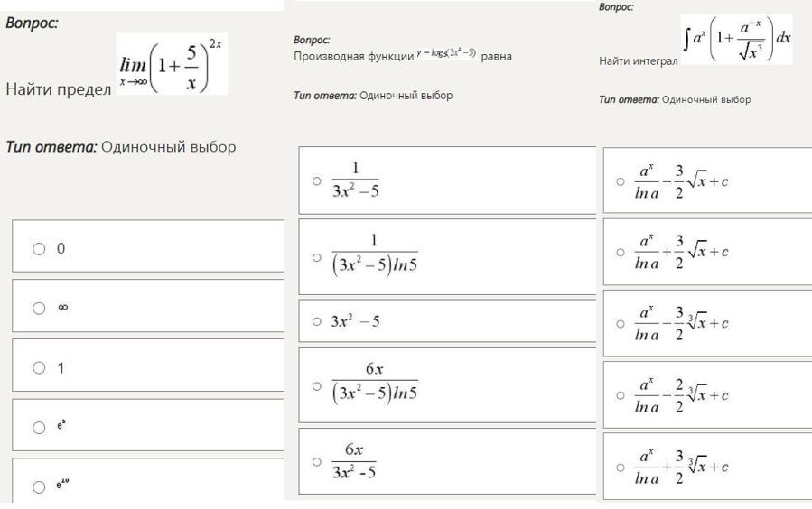Click the limit formula image
The image size is (812, 509).
(x=172, y=65)
